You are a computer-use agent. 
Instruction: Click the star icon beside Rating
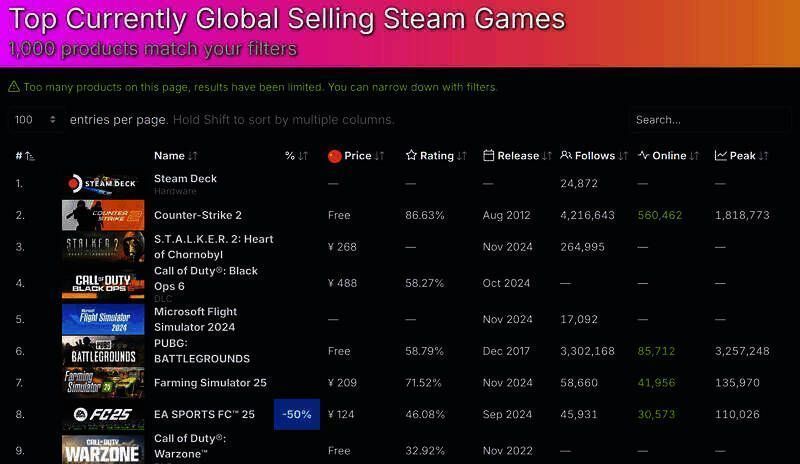point(411,156)
